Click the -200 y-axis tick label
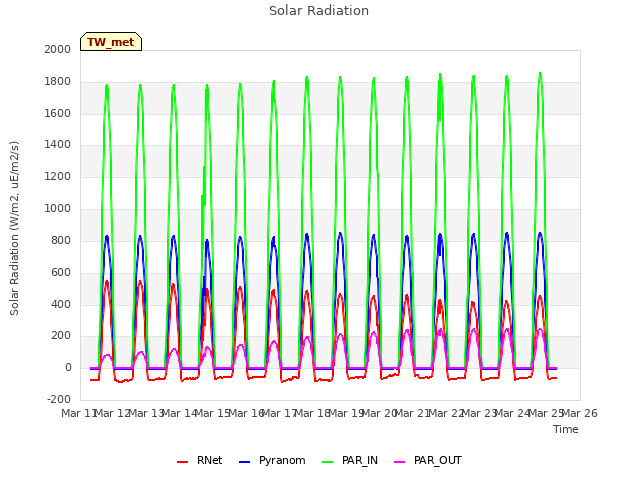The image size is (640, 480). point(59,400)
